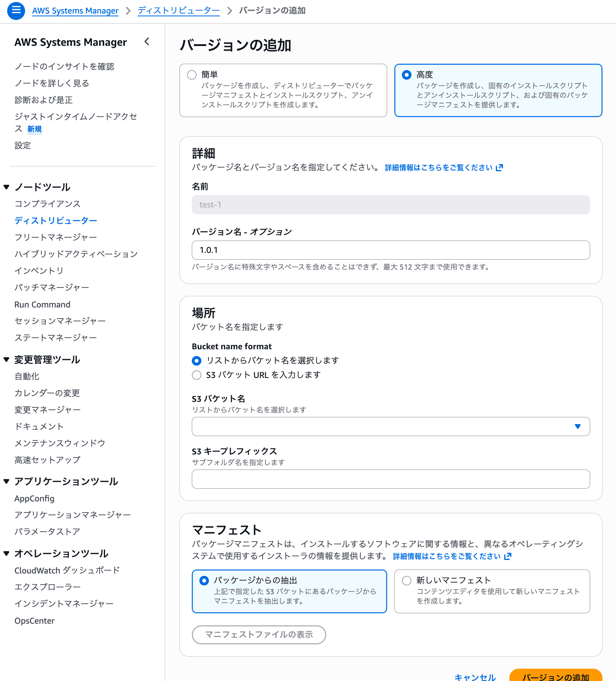Collapse the ノードツール section
Viewport: 616px width, 681px height.
(x=6, y=187)
